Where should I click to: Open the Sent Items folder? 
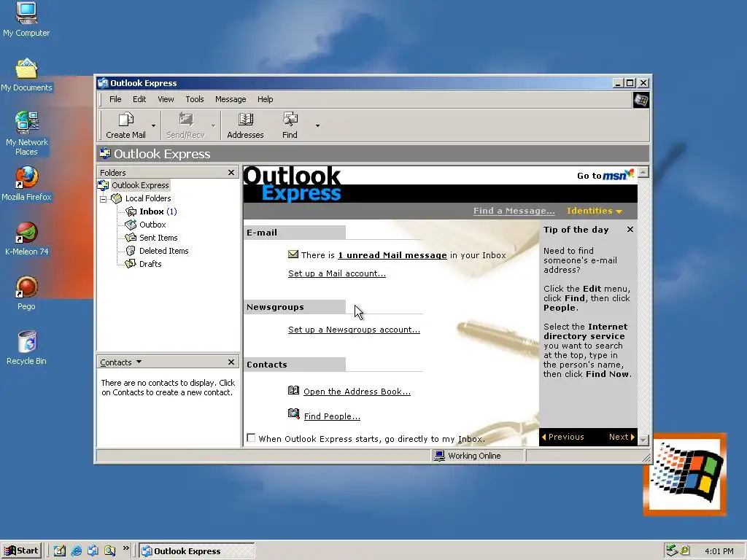tap(158, 238)
